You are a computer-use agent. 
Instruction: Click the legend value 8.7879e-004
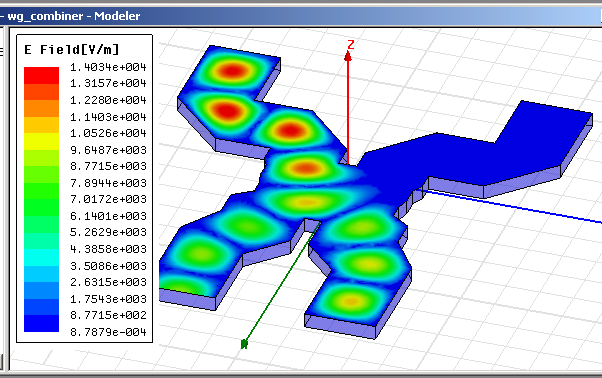point(108,332)
